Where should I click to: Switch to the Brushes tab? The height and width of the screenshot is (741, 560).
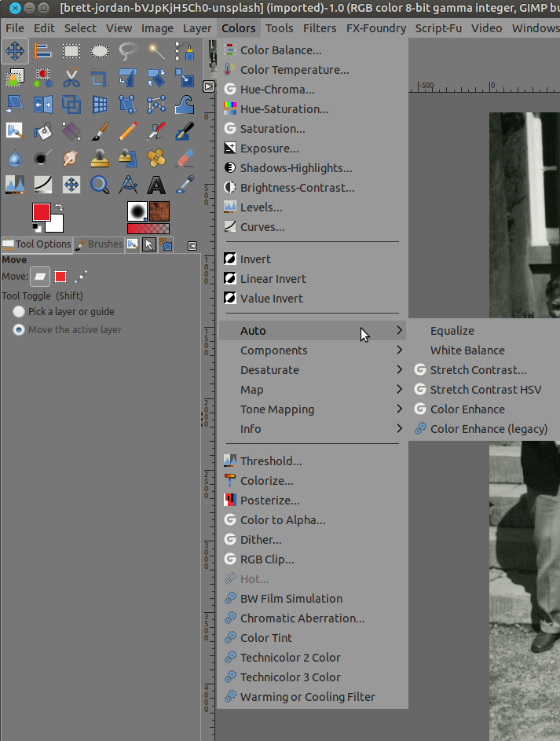99,244
